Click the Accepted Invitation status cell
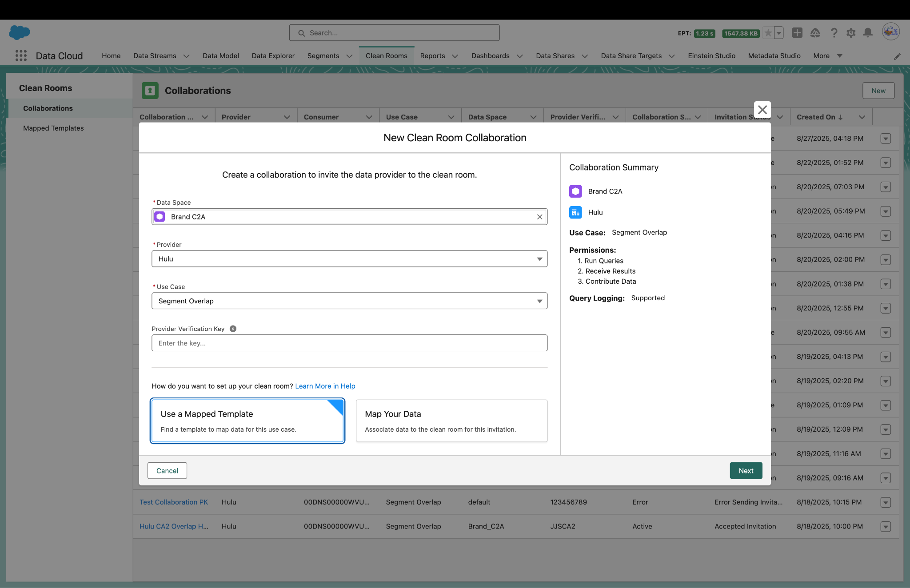This screenshot has width=910, height=588. click(x=745, y=526)
